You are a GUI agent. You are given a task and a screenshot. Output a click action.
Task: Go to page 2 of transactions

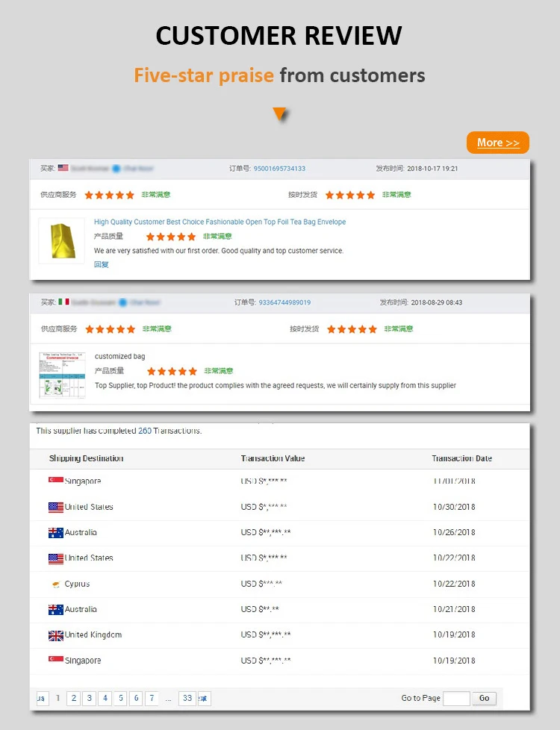(x=73, y=698)
